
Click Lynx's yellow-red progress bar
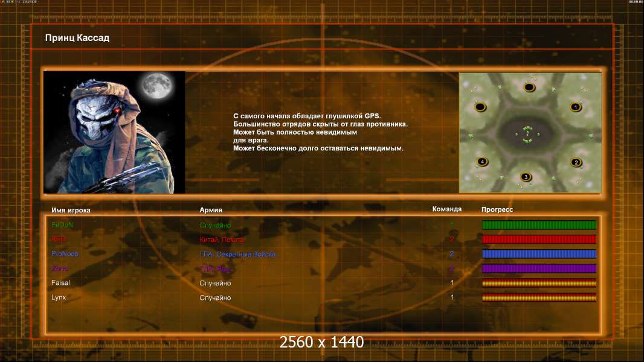(x=539, y=297)
